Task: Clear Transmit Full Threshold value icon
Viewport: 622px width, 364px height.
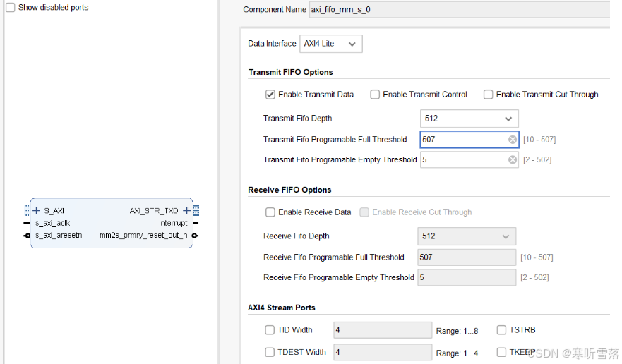Action: click(513, 140)
